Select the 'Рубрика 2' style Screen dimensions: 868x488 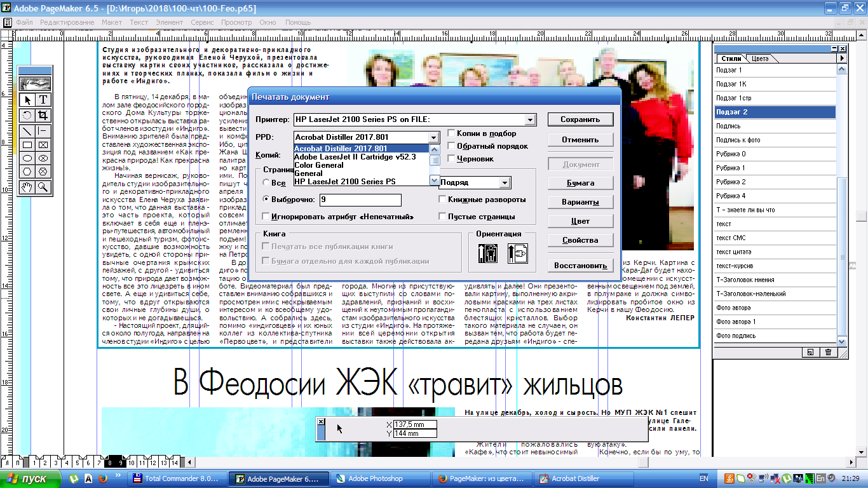(775, 182)
